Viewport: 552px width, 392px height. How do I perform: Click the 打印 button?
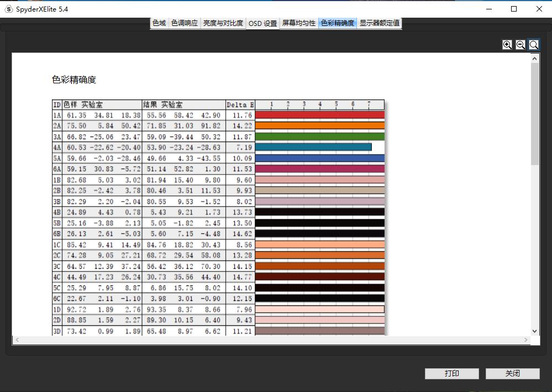coord(451,374)
